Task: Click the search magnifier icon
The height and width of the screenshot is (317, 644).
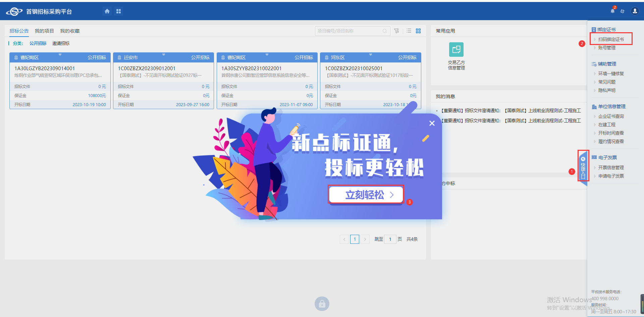Action: pyautogui.click(x=385, y=31)
